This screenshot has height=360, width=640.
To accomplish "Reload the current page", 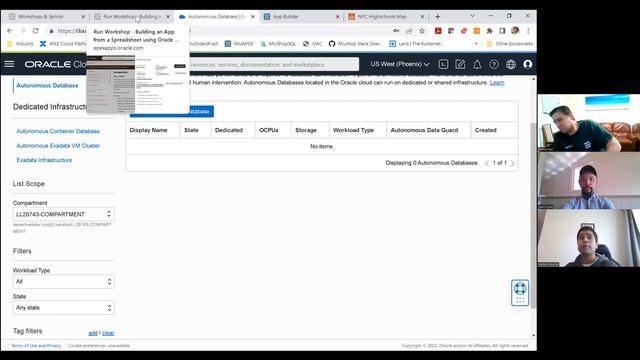I will pyautogui.click(x=36, y=31).
